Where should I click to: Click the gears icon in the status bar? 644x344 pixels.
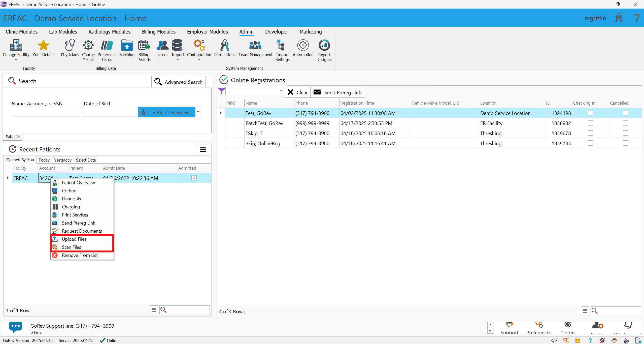[566, 340]
